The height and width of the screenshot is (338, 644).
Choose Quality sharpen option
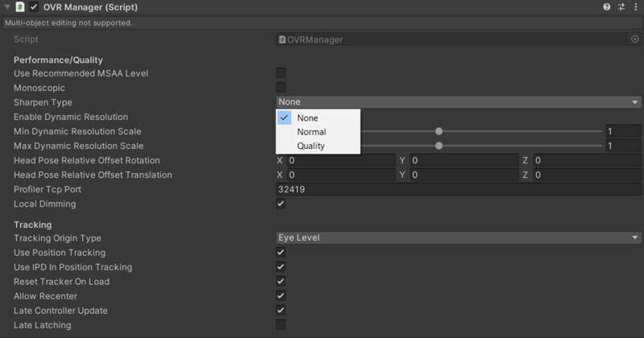coord(312,146)
